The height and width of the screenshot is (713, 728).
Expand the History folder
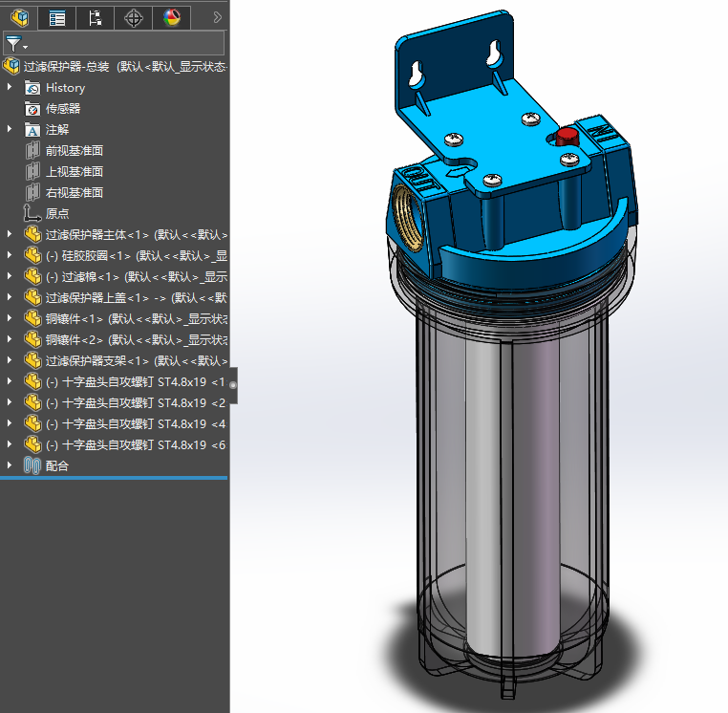[x=10, y=86]
